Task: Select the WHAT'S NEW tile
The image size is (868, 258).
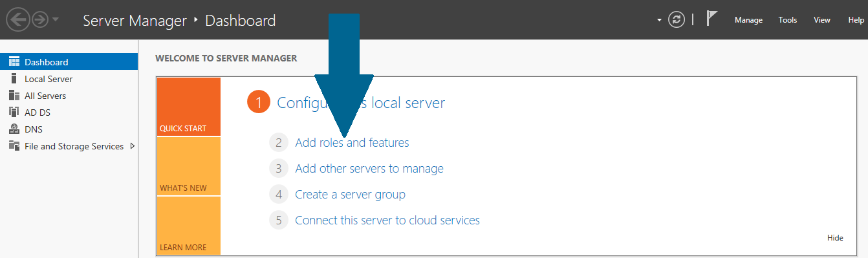Action: [x=188, y=166]
